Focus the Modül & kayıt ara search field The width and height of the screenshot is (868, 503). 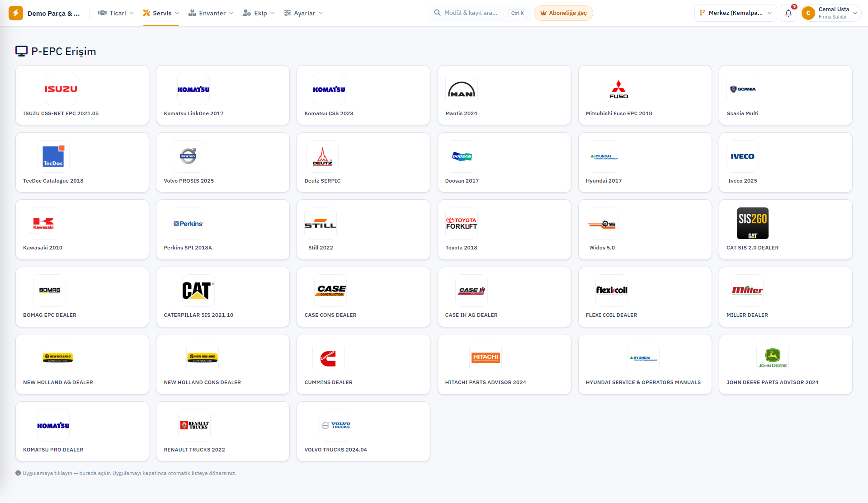coord(479,13)
